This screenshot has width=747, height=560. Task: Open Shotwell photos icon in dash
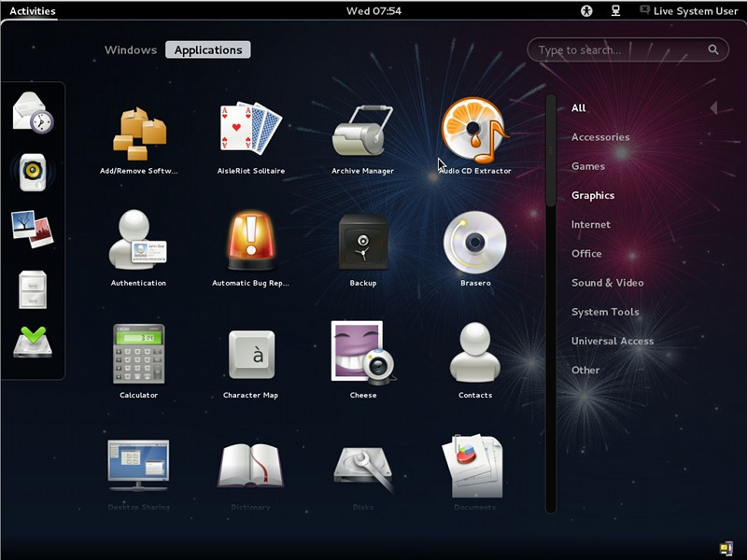pos(33,229)
